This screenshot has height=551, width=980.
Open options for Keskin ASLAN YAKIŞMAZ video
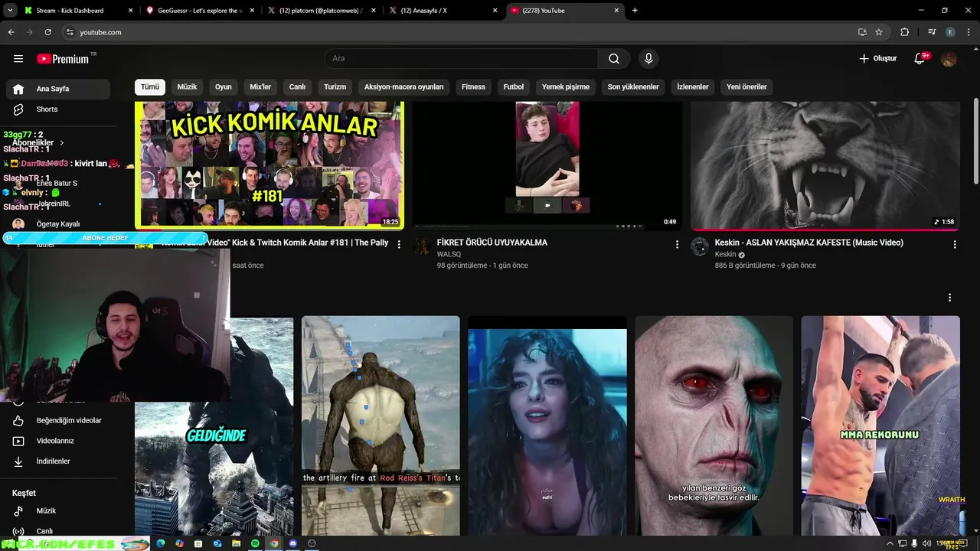(955, 244)
